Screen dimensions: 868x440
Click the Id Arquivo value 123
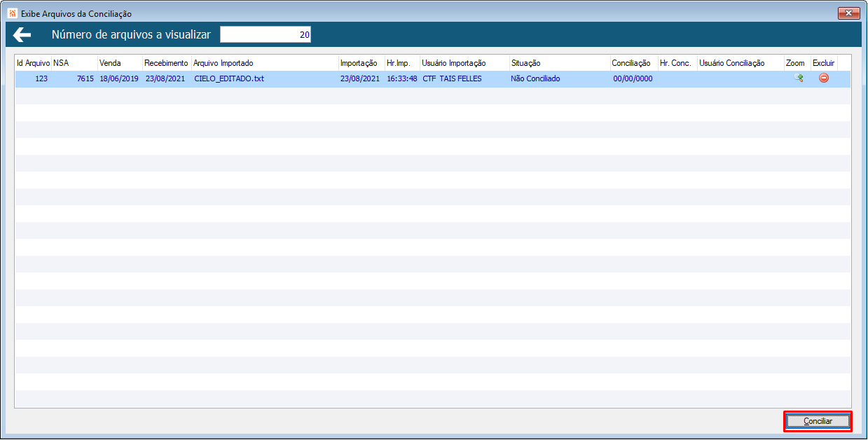[41, 78]
